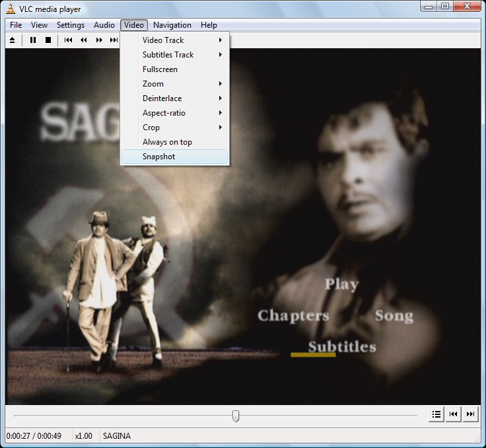Pause playback with the pause icon
Viewport: 486px width, 448px height.
(x=33, y=40)
